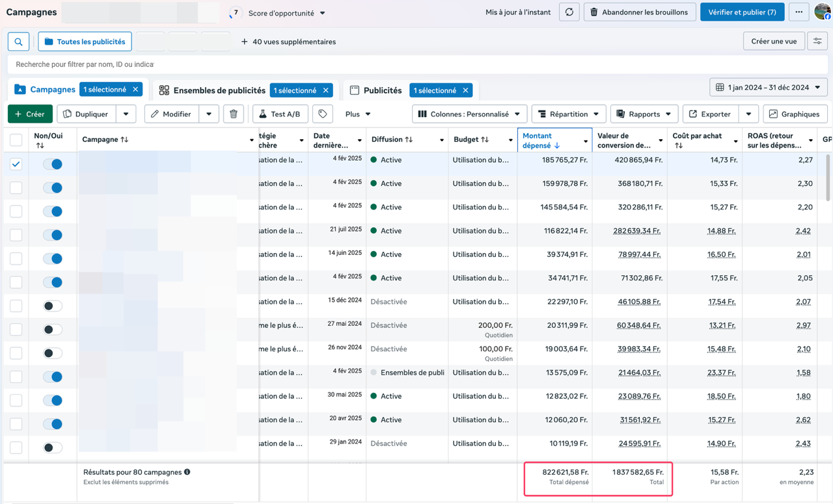The width and height of the screenshot is (833, 504).
Task: Click info icon beside Résultats pour 80 campagnes
Action: coord(187,472)
